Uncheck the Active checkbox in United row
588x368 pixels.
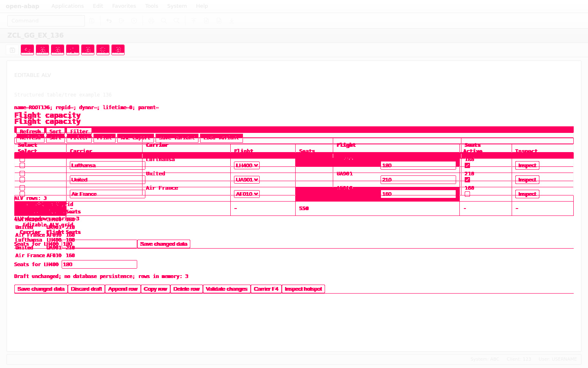(467, 180)
